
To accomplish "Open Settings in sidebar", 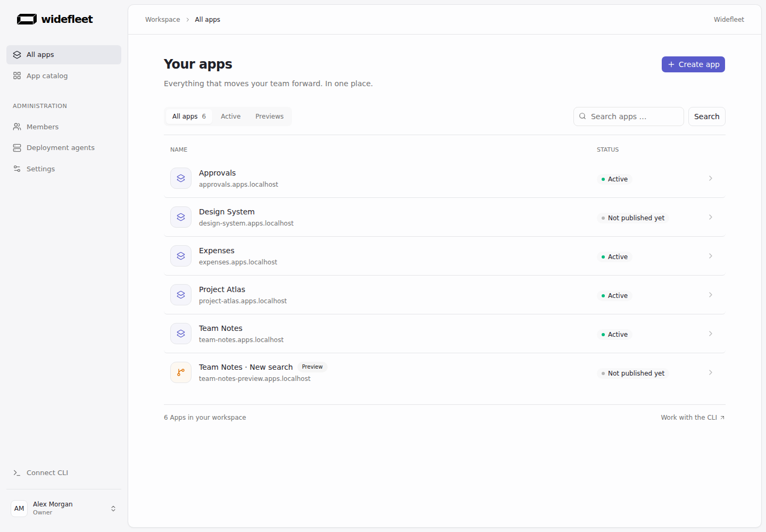I will (x=64, y=169).
